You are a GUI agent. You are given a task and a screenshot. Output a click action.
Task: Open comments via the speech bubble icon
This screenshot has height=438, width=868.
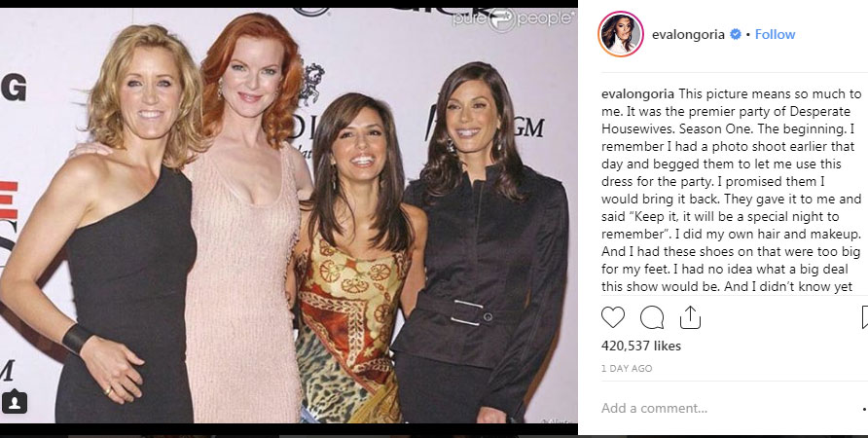[x=652, y=318]
